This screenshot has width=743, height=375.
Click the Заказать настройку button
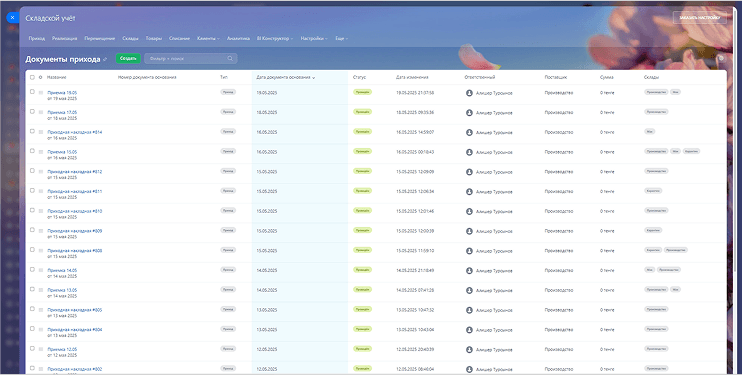[x=699, y=18]
